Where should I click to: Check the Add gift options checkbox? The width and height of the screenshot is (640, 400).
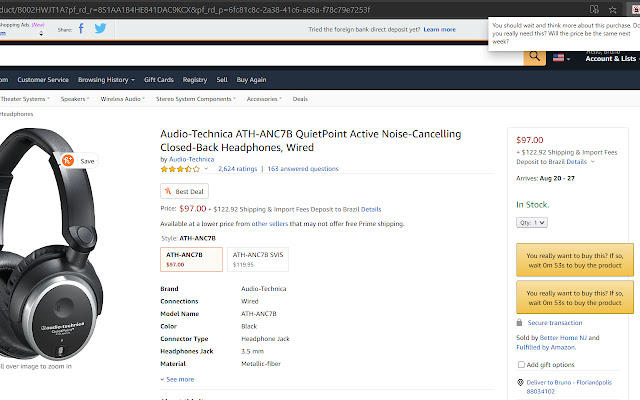click(x=521, y=364)
